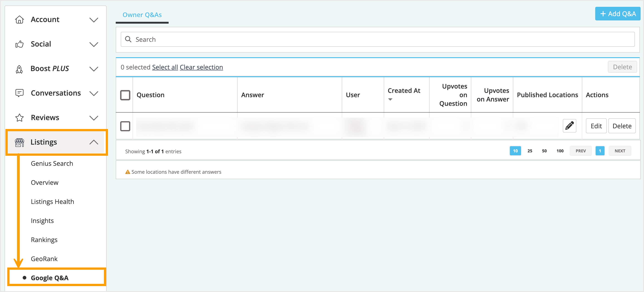Collapse the Listings section chevron

point(94,142)
